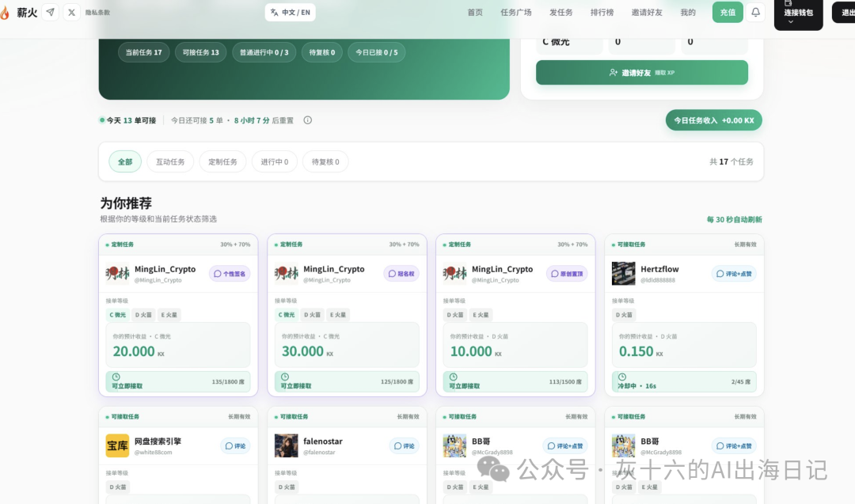Open 任务广场 in the top navigation
This screenshot has height=504, width=855.
click(516, 12)
